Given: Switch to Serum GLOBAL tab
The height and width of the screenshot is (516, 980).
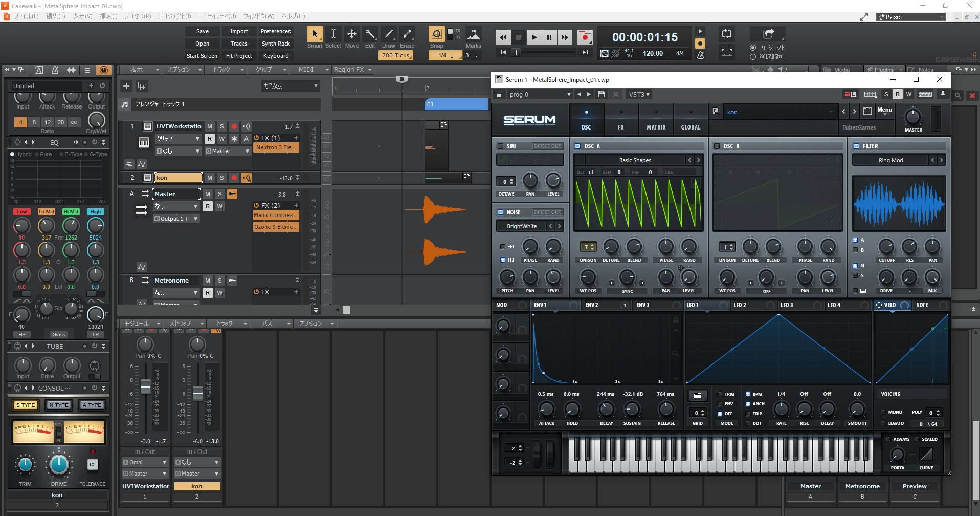Looking at the screenshot, I should [x=691, y=119].
